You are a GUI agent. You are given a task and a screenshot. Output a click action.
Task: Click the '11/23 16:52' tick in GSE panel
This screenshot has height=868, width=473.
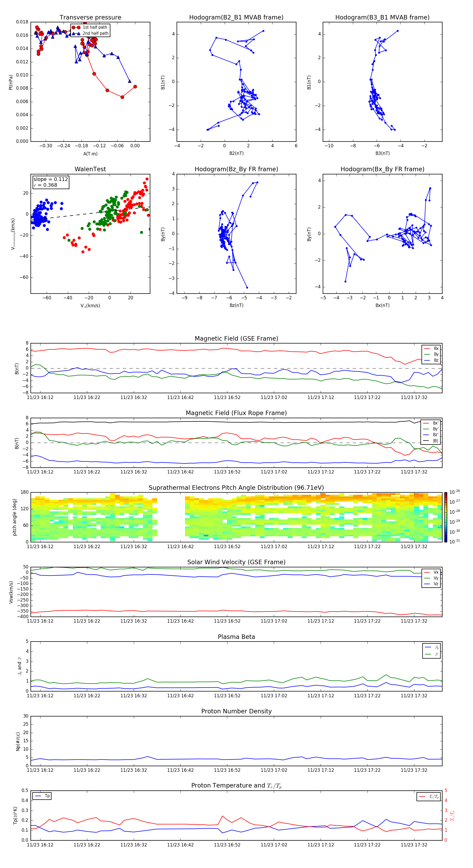[227, 398]
